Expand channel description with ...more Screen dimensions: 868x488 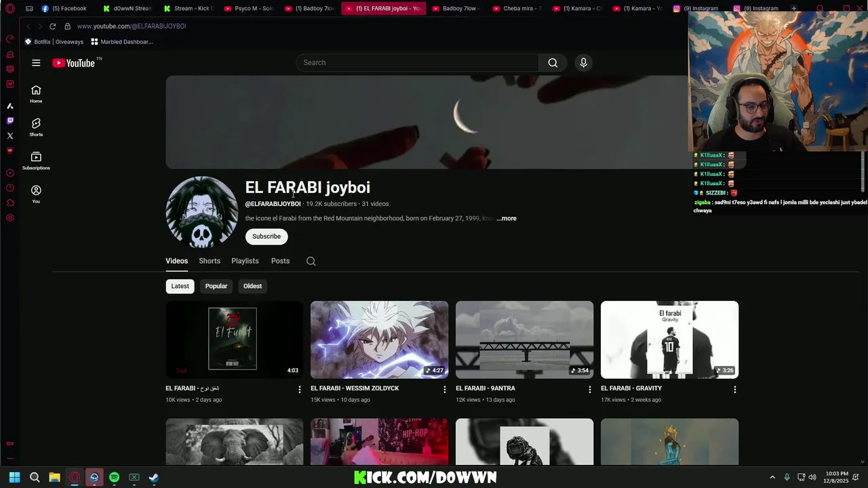tap(507, 218)
